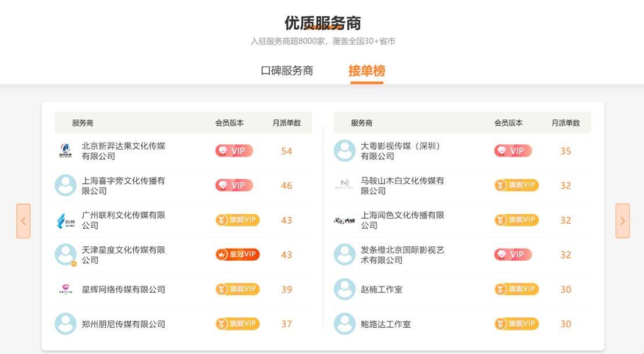This screenshot has width=644, height=354.
Task: Click the 旗舰VIP badge for 马鞍山木白
Action: coord(516,185)
